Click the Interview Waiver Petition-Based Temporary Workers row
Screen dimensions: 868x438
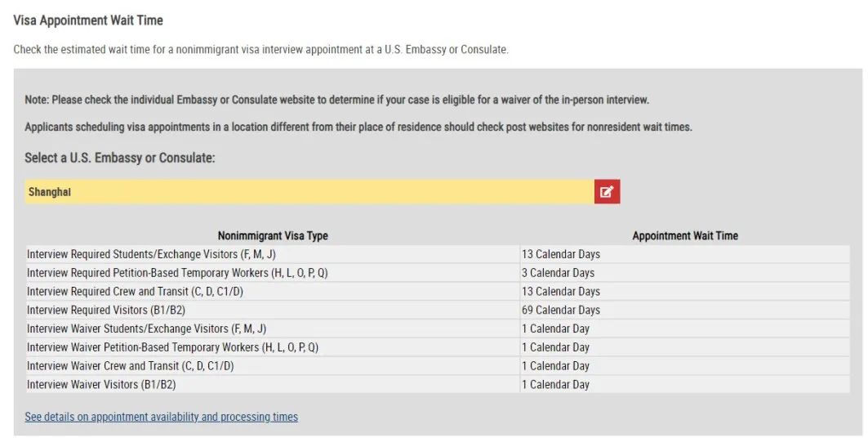pyautogui.click(x=438, y=347)
